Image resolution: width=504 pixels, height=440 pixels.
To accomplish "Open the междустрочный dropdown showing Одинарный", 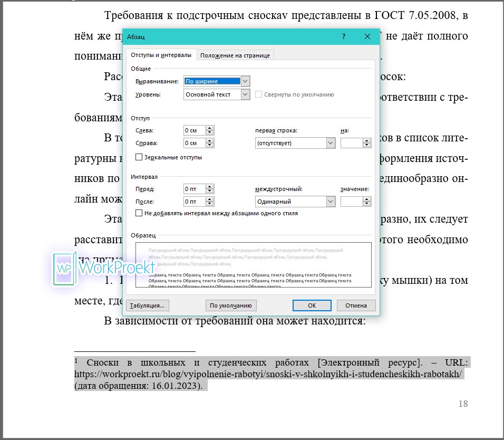I will [330, 201].
